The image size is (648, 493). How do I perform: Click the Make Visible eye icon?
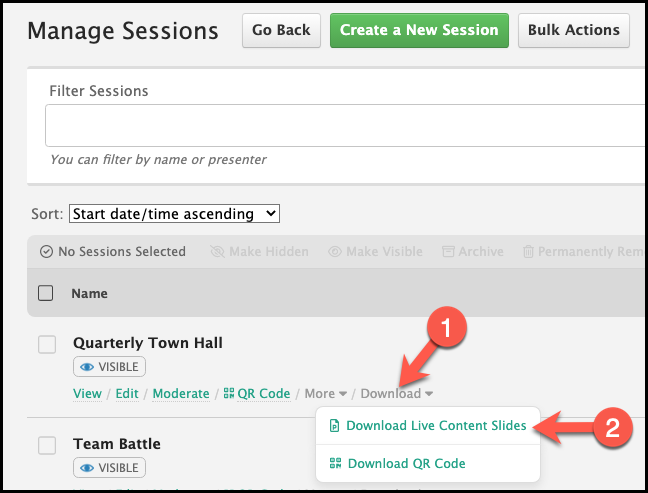pos(335,251)
